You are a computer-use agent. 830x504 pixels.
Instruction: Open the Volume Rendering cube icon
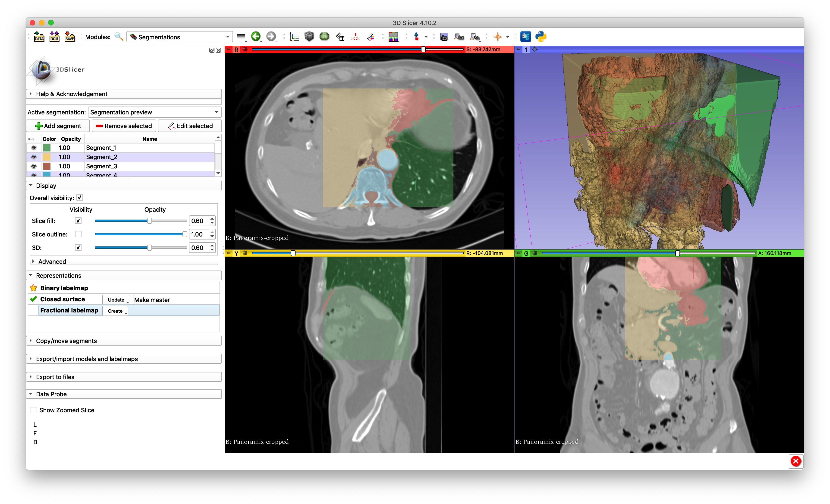coord(309,37)
